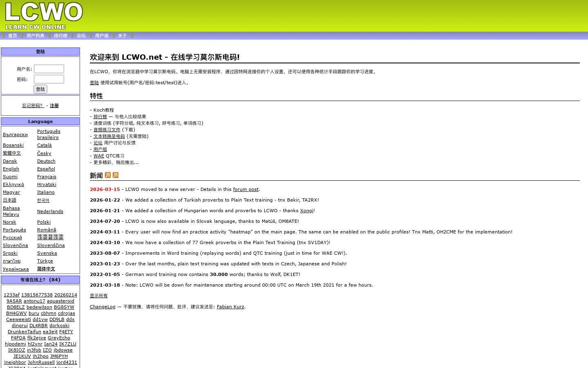Switch language to 繁體中文
Image resolution: width=588 pixels, height=368 pixels.
[x=12, y=153]
